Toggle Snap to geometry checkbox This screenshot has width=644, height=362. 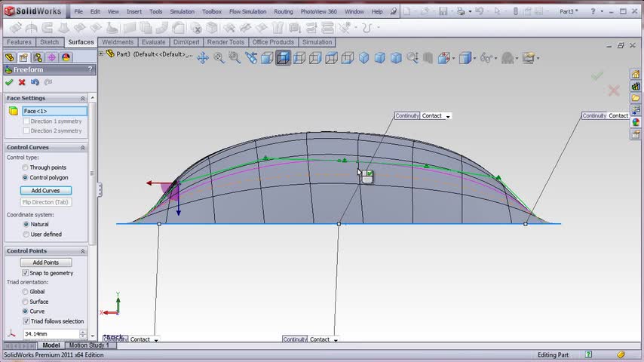26,273
